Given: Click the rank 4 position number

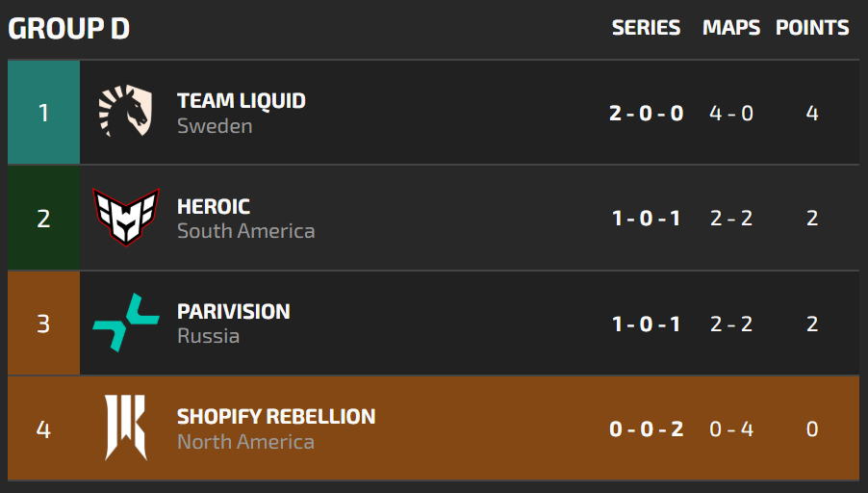Looking at the screenshot, I should (x=43, y=428).
